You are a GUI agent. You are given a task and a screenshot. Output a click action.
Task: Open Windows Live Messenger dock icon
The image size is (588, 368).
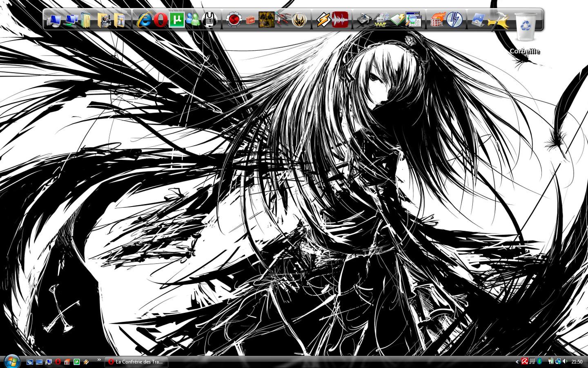(x=193, y=20)
